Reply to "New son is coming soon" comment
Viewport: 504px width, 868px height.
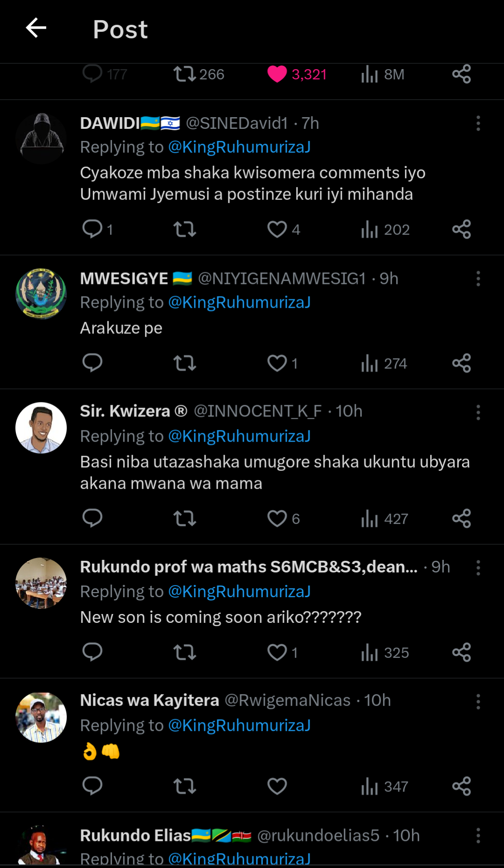point(92,652)
